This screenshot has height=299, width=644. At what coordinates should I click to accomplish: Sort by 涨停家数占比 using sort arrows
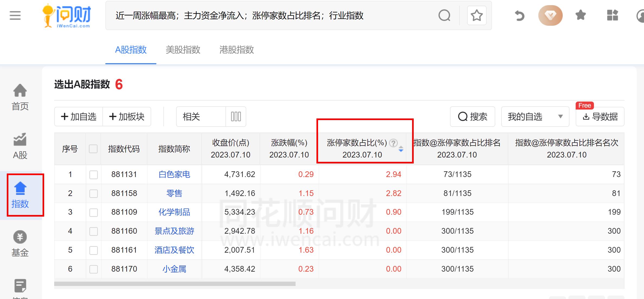(x=401, y=149)
